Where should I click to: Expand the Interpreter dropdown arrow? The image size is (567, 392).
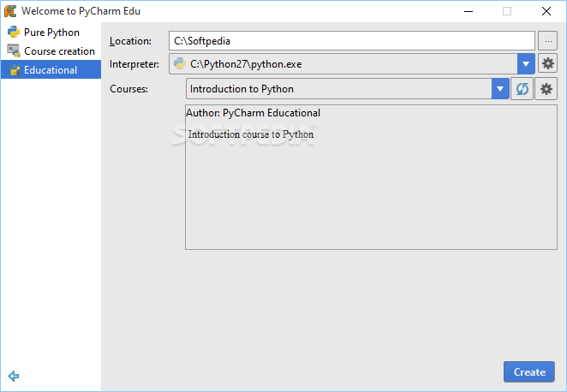click(x=526, y=64)
